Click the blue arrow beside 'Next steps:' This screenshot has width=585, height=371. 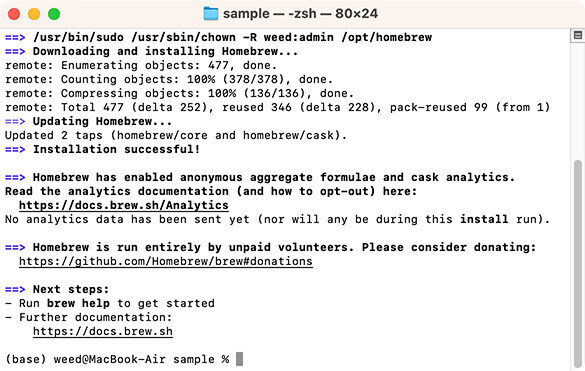click(15, 289)
